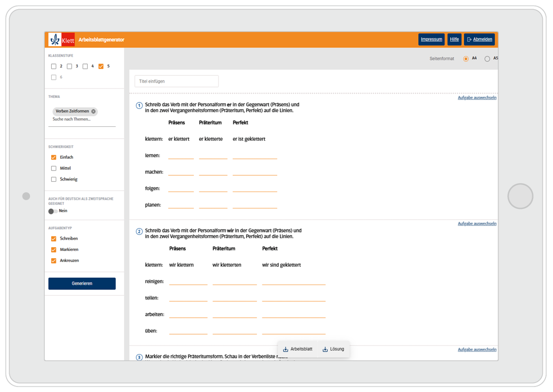Select A5 page format radio button

point(487,59)
